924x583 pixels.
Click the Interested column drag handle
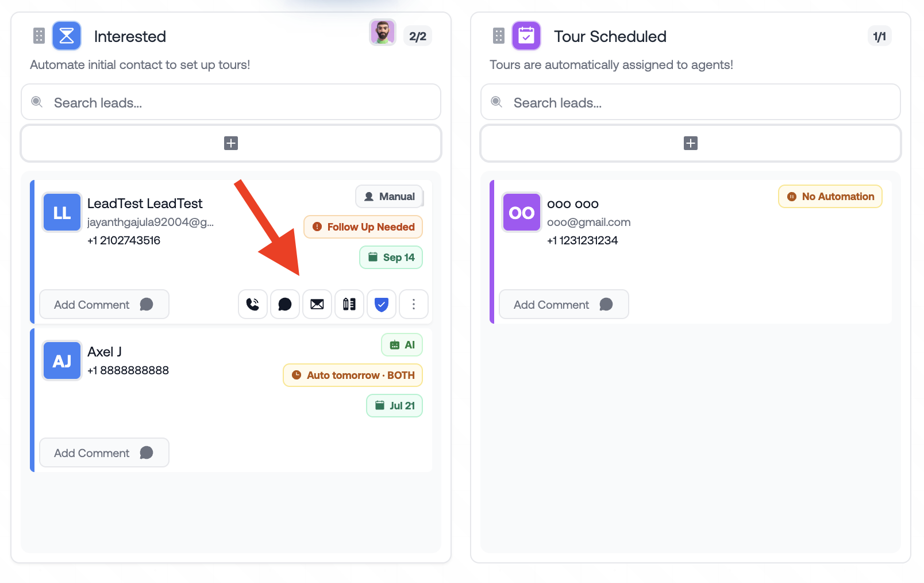point(39,36)
